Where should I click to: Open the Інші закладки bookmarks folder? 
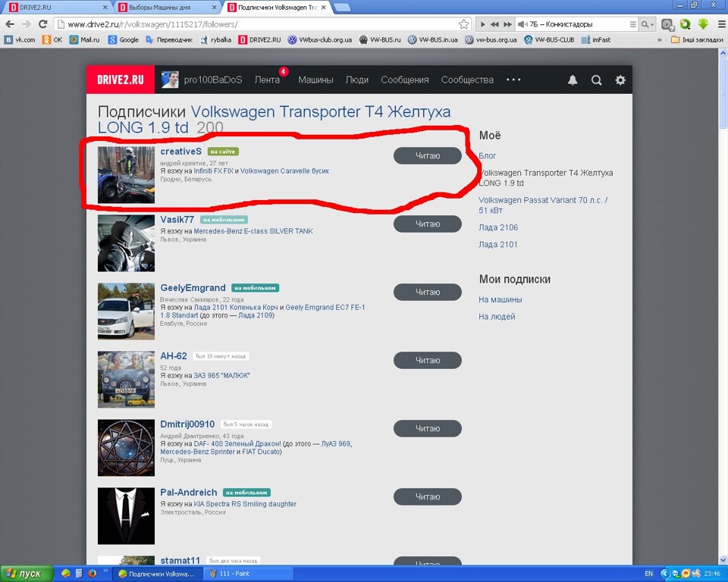(698, 40)
